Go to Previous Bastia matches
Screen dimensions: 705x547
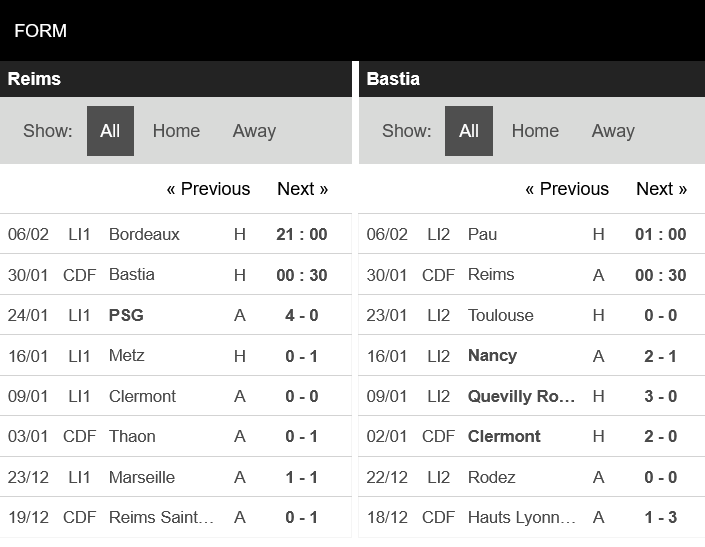tap(567, 189)
